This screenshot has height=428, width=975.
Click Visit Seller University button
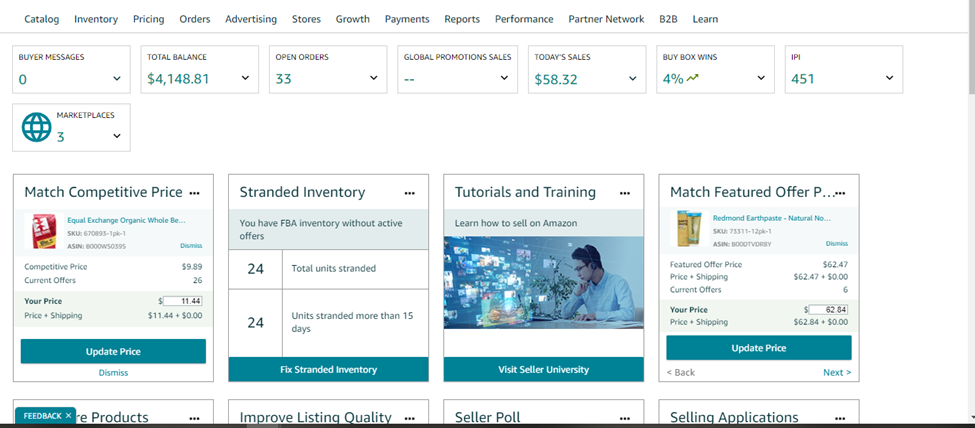coord(543,369)
